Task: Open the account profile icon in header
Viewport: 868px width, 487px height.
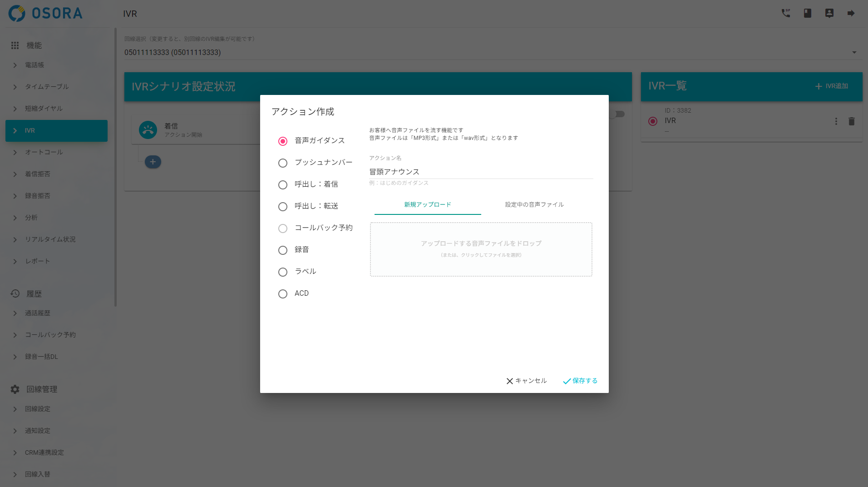Action: click(x=829, y=13)
